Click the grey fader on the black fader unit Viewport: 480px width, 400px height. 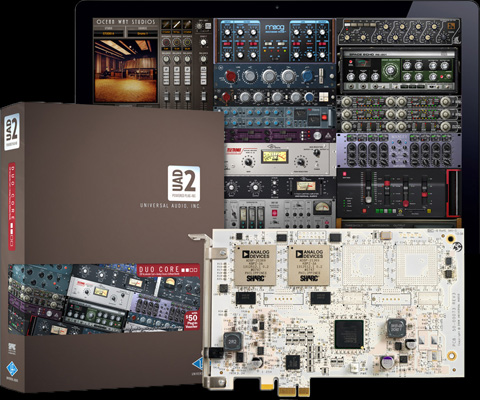[368, 199]
